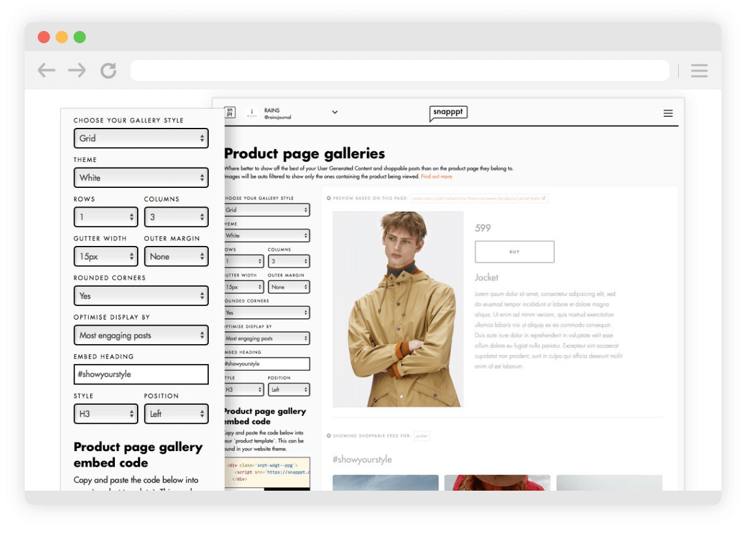This screenshot has width=756, height=537.
Task: Click the yellow minimize window button
Action: click(62, 37)
